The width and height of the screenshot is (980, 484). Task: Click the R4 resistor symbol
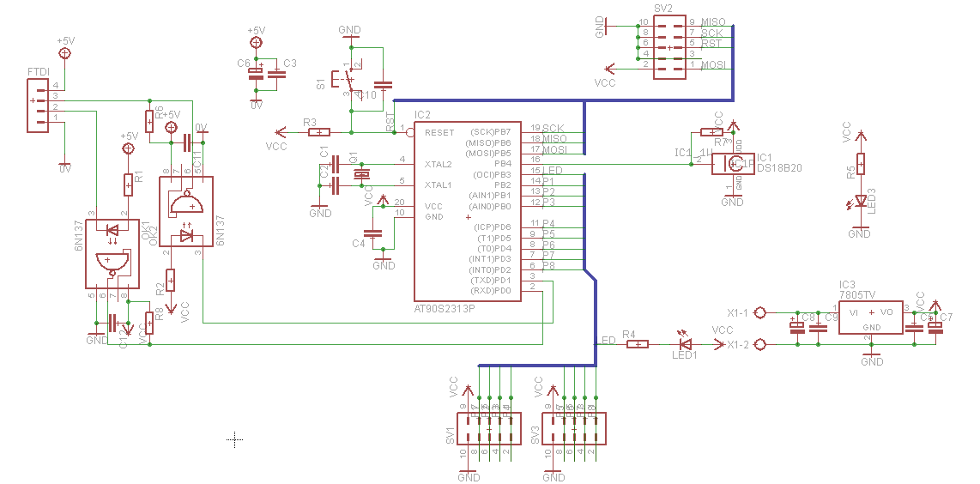tap(638, 343)
